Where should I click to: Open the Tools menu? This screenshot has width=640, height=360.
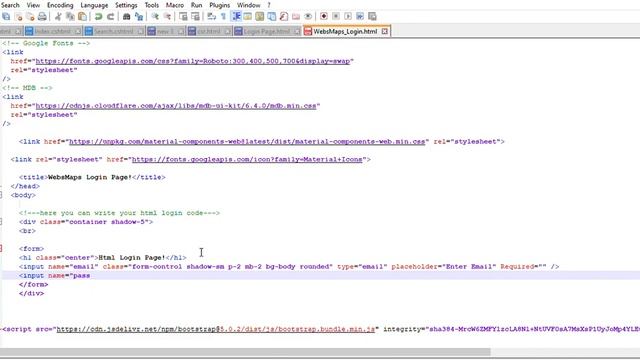(x=151, y=5)
